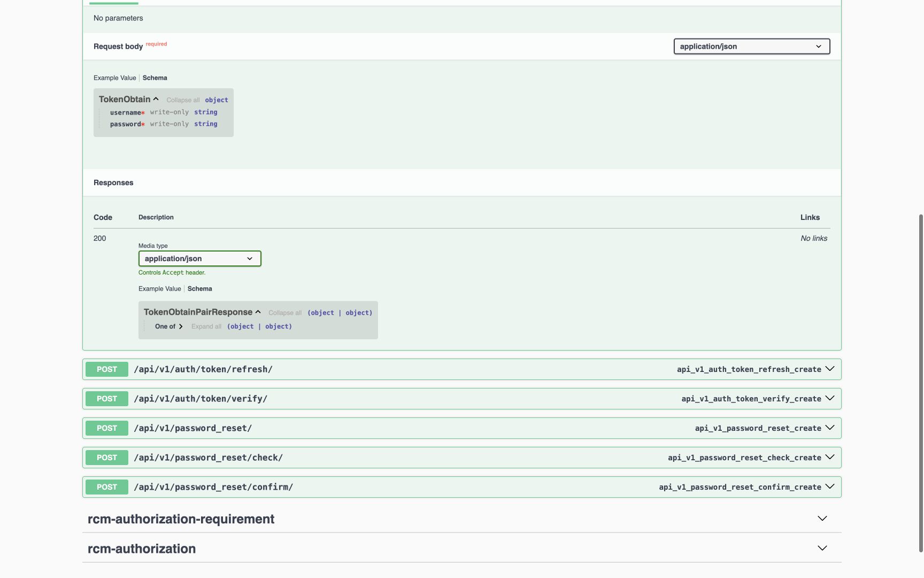
Task: Click the api_v1_password_reset_create operation ID
Action: pos(758,428)
